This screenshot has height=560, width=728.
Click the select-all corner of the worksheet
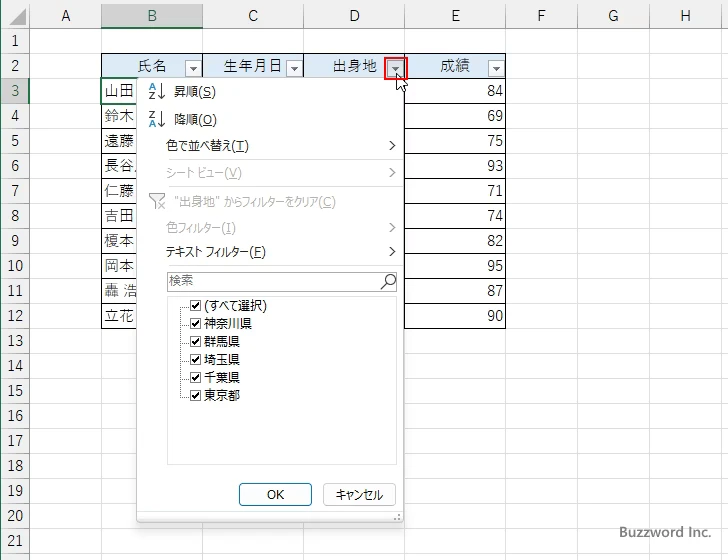pos(15,16)
